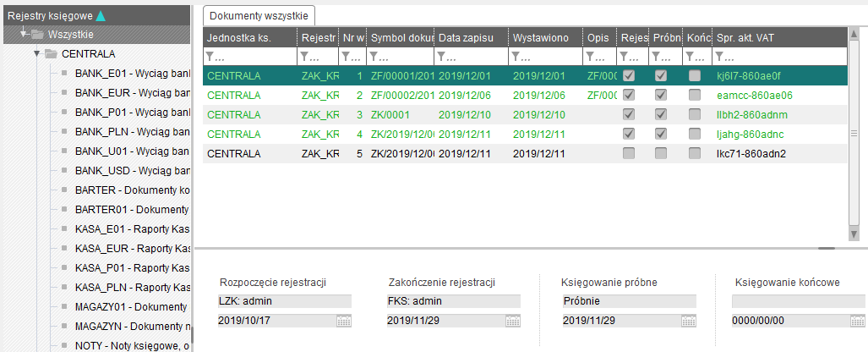The image size is (868, 352).
Task: Toggle Końc checkbox in row 2
Action: [x=695, y=95]
